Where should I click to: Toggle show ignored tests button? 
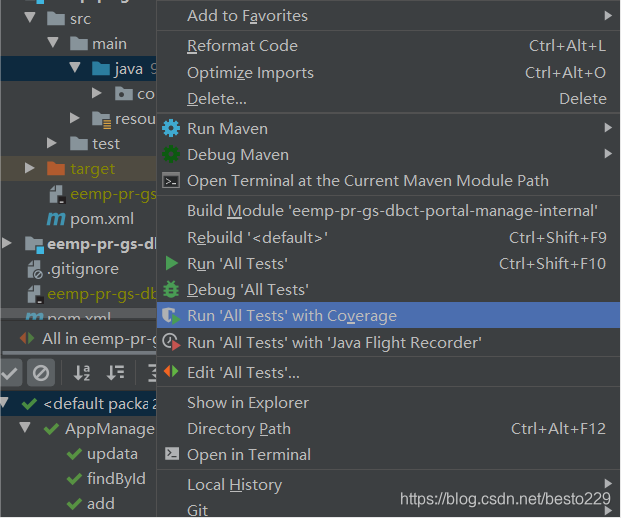(x=41, y=372)
